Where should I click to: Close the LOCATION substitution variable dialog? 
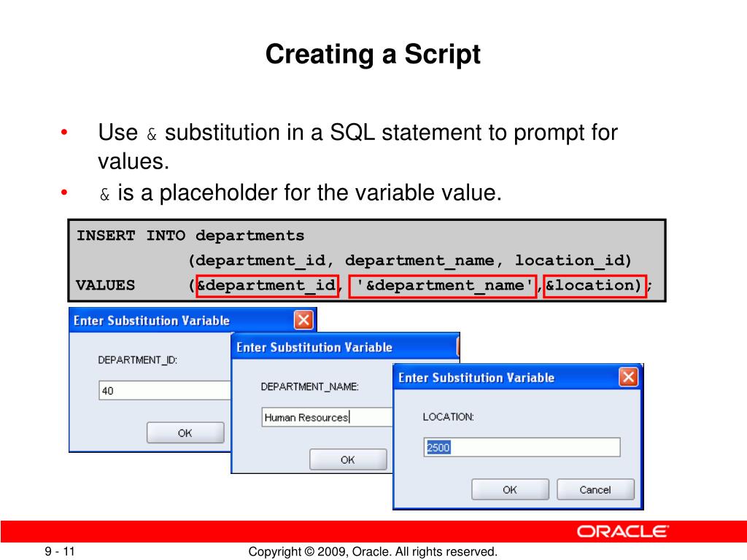click(x=628, y=377)
